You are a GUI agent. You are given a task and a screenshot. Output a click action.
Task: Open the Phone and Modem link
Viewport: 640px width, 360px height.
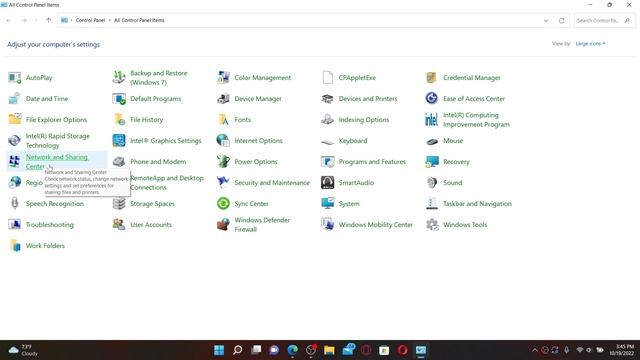(158, 162)
